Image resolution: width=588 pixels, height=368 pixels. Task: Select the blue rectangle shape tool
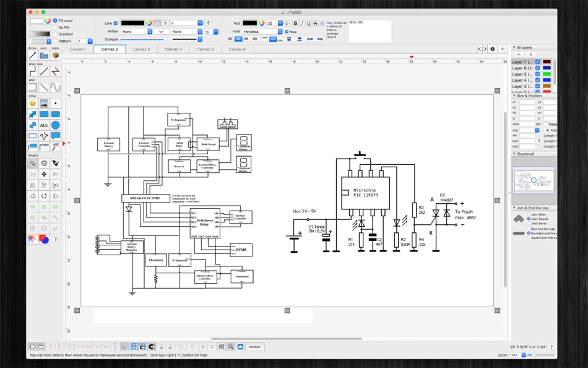(44, 114)
